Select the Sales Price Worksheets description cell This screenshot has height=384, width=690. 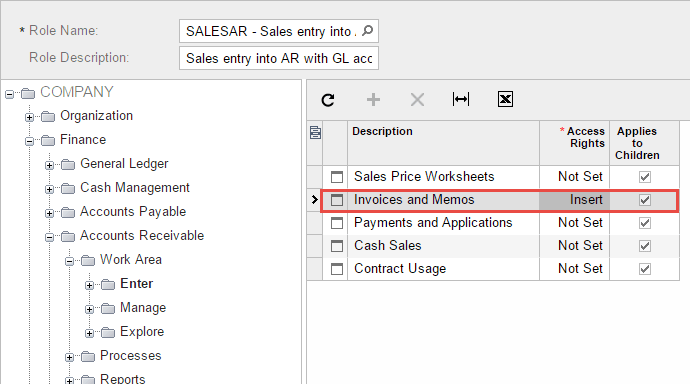tap(444, 177)
